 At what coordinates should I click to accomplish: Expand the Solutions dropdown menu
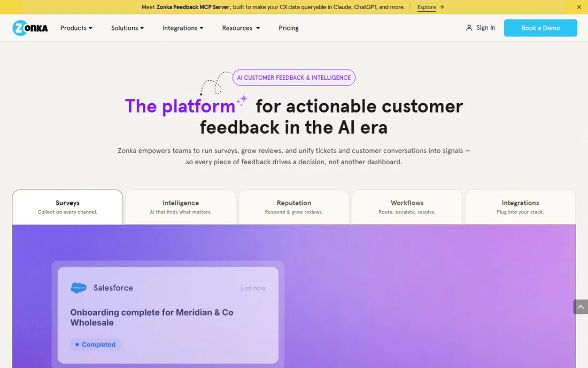(x=127, y=28)
